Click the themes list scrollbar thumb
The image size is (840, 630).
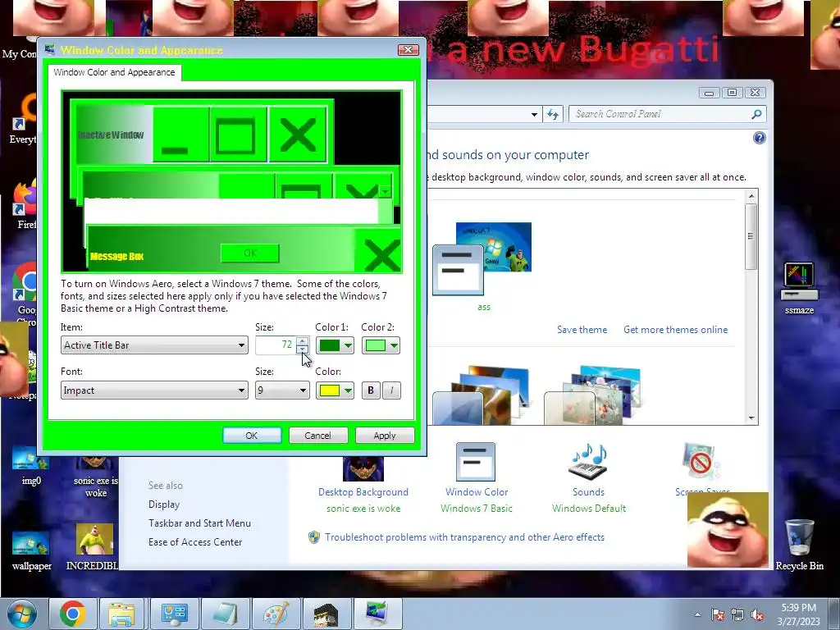[751, 235]
